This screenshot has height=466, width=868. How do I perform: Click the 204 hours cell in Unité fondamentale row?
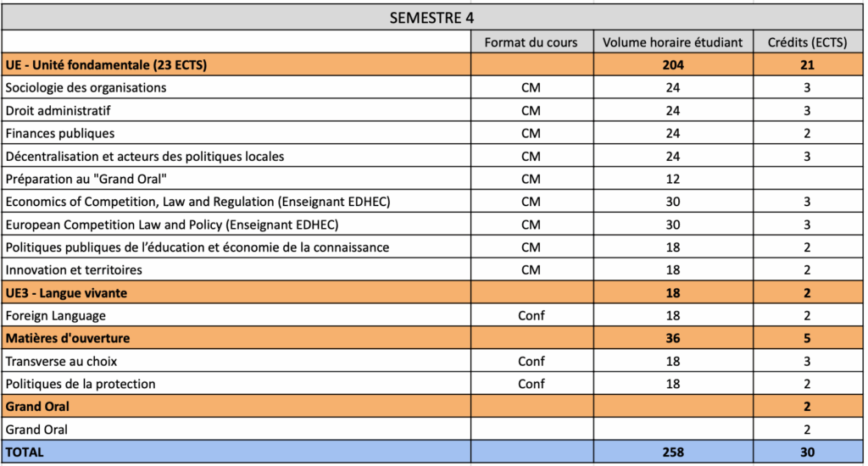672,64
